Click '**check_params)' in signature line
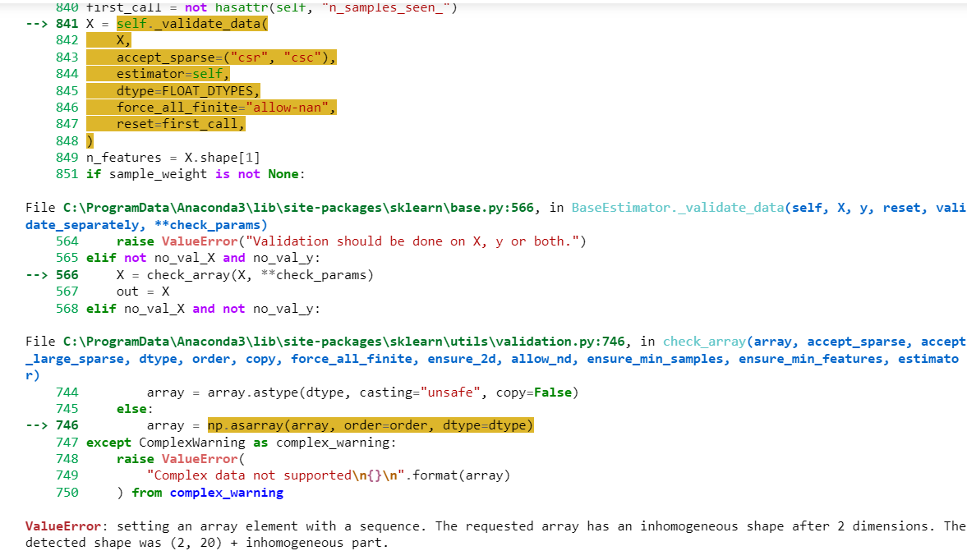This screenshot has width=967, height=560. (x=211, y=225)
